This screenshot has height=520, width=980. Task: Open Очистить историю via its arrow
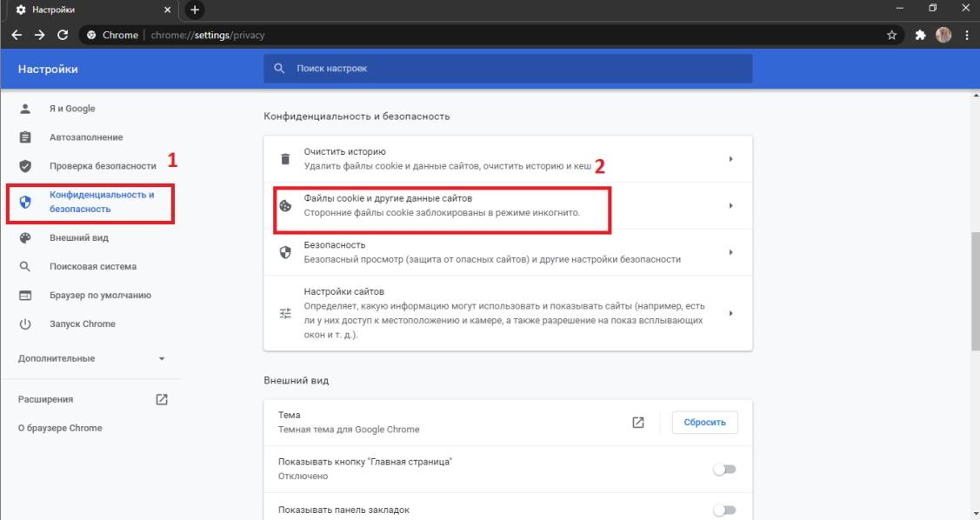(x=730, y=159)
